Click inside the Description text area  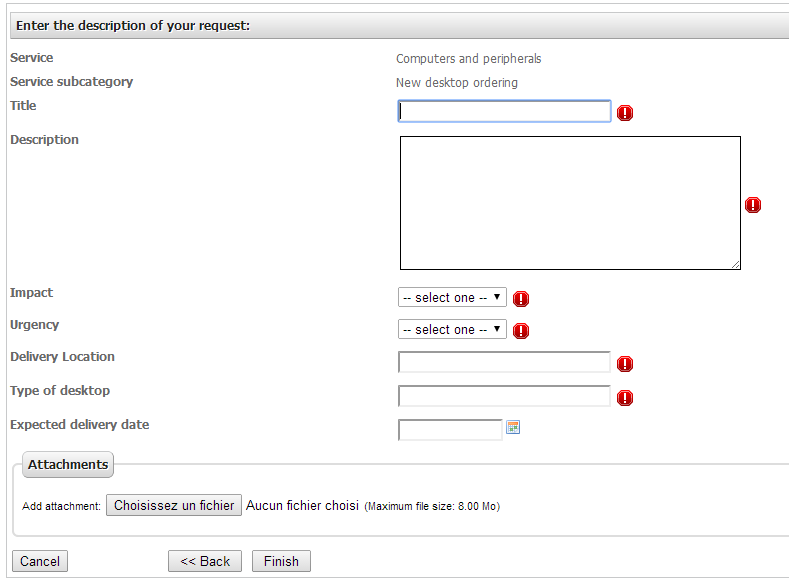click(570, 203)
